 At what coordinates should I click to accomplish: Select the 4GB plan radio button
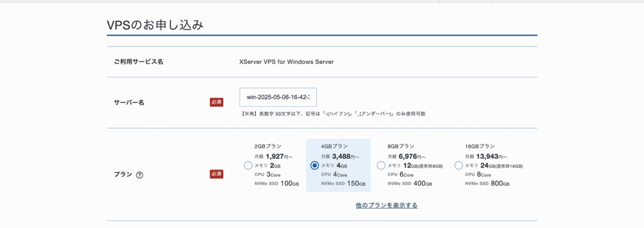click(314, 166)
